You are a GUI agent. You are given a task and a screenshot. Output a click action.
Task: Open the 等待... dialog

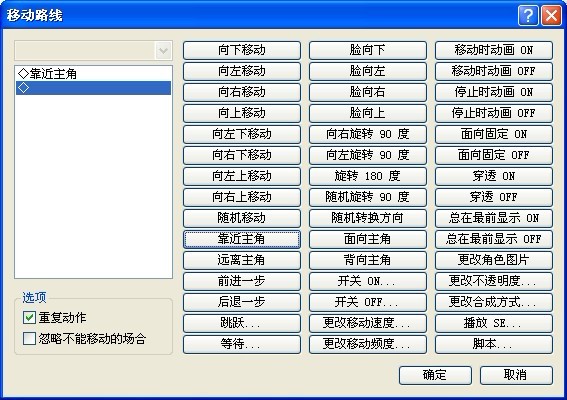tap(242, 344)
